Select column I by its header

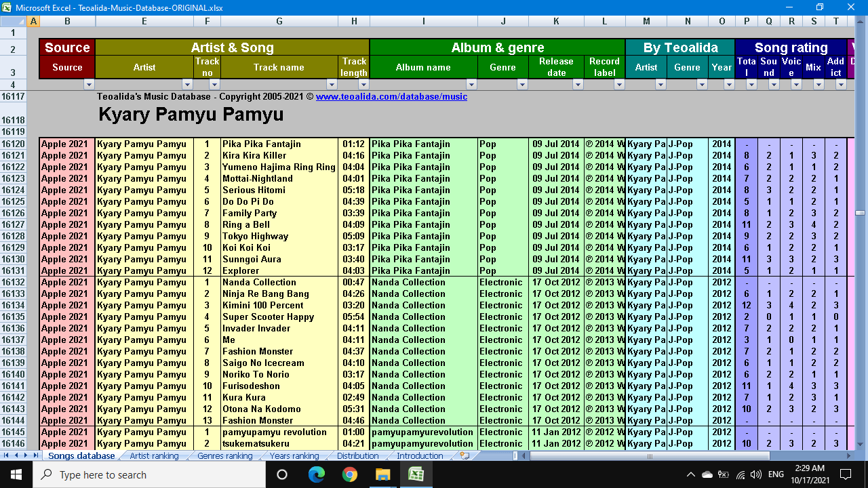pyautogui.click(x=424, y=21)
